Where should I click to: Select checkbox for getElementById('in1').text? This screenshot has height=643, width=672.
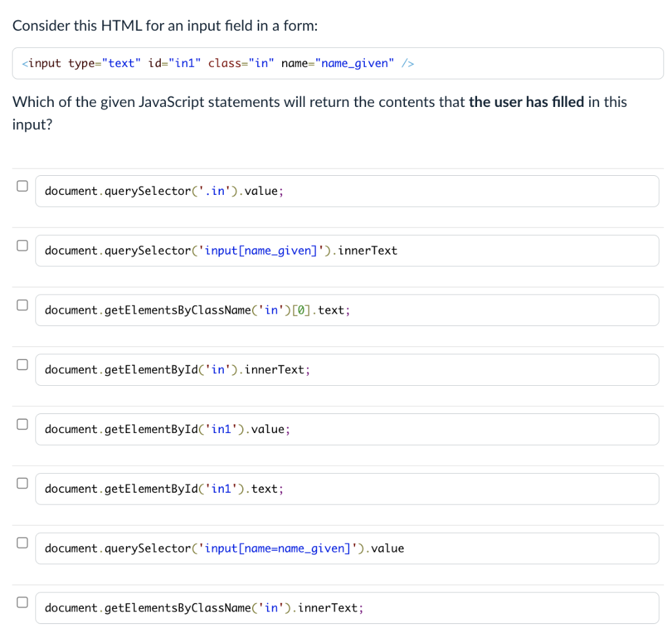22,483
